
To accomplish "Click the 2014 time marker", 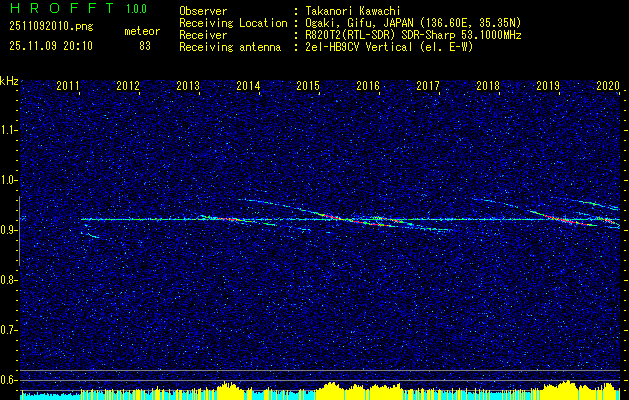I will (x=248, y=86).
